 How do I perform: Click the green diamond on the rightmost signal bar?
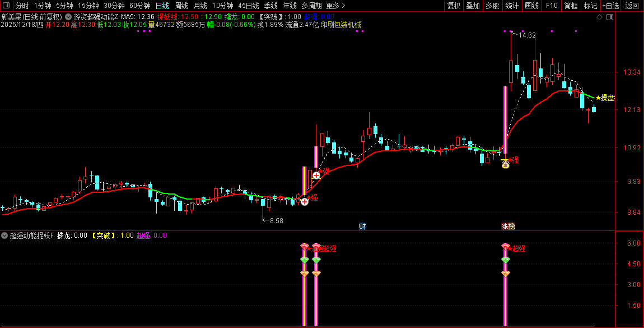pos(505,260)
